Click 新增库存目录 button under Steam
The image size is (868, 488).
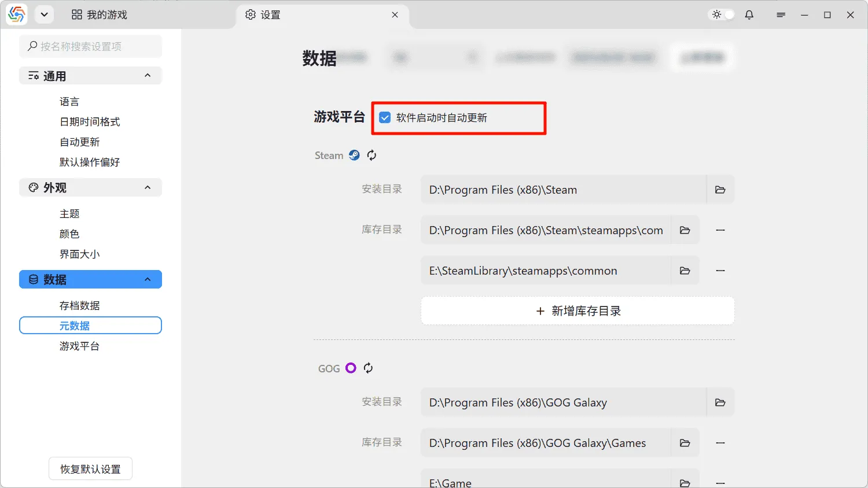[x=578, y=311]
